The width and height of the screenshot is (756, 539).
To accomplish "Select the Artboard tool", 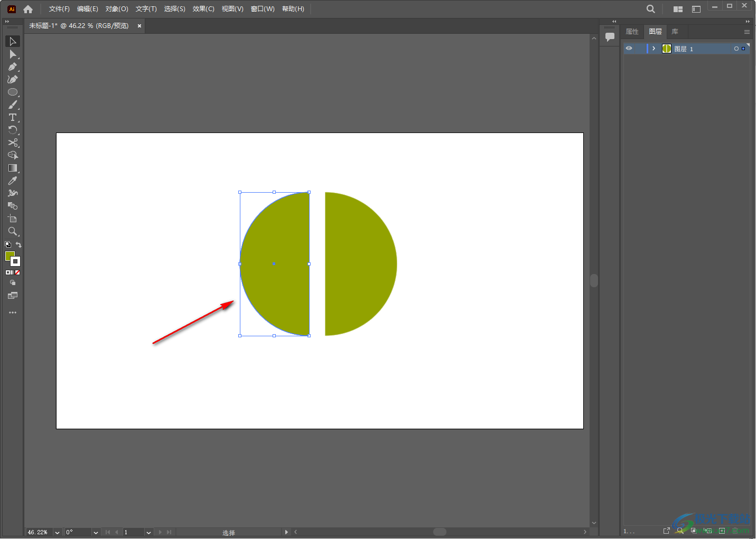I will 13,219.
